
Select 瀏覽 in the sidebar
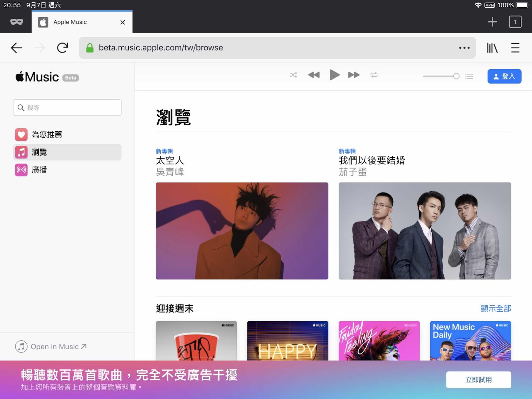click(x=67, y=152)
